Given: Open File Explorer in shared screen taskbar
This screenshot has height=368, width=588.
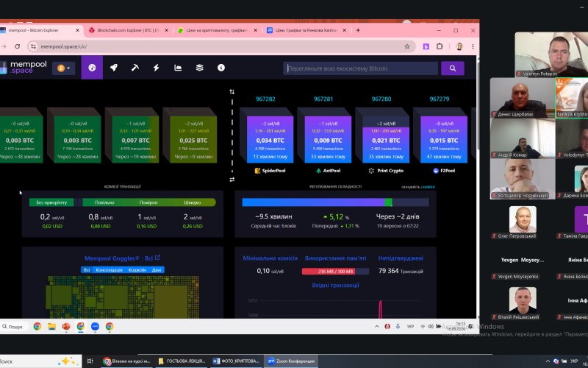Looking at the screenshot, I should coord(51,326).
